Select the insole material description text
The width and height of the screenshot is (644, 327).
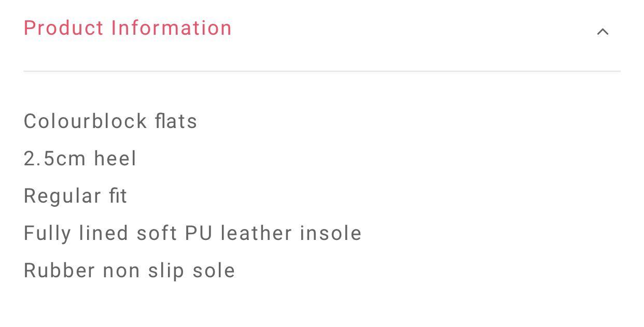click(x=192, y=233)
